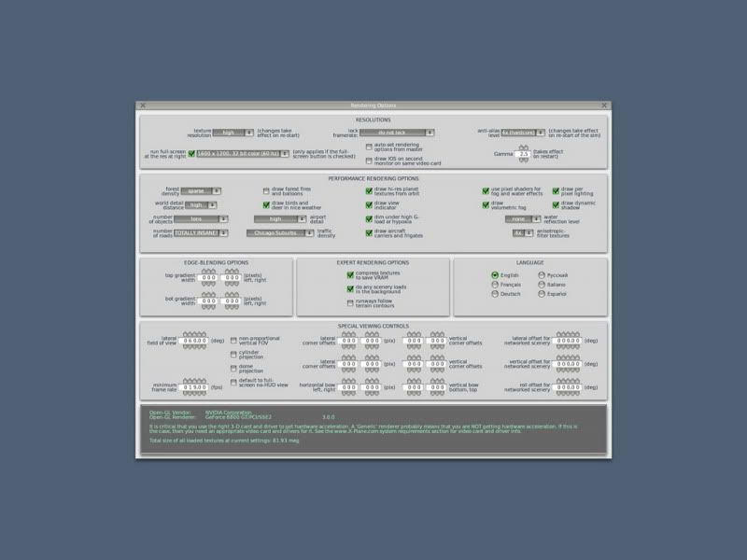Click vertical offset for networked scenery field
This screenshot has height=560, width=747.
(x=568, y=364)
